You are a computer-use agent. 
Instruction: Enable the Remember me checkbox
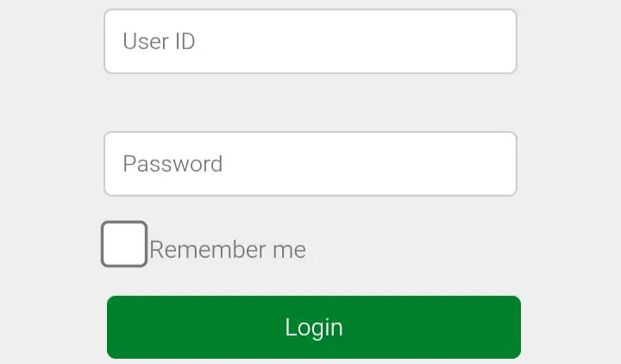[124, 244]
